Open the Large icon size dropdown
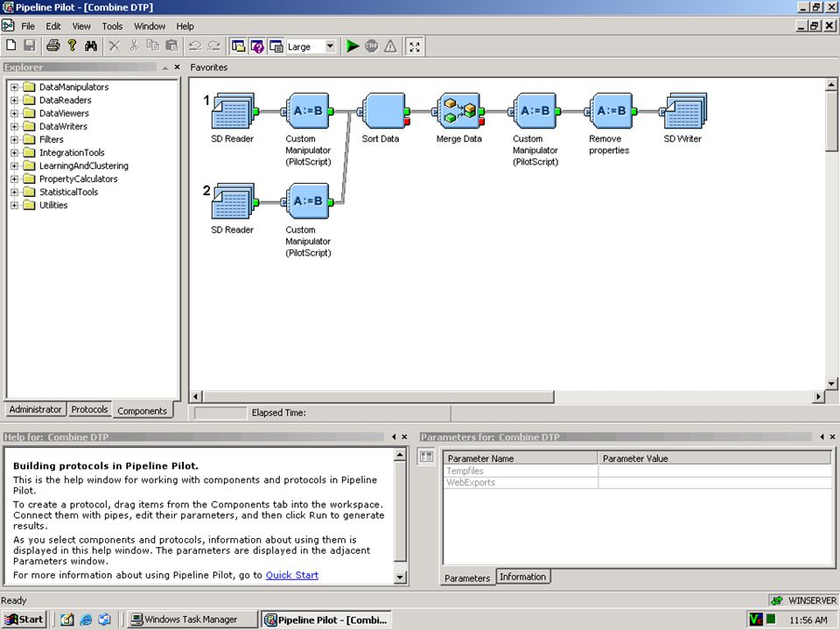 330,46
